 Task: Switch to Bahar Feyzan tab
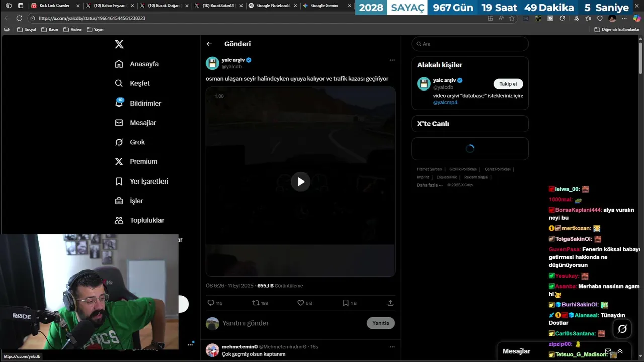(110, 5)
